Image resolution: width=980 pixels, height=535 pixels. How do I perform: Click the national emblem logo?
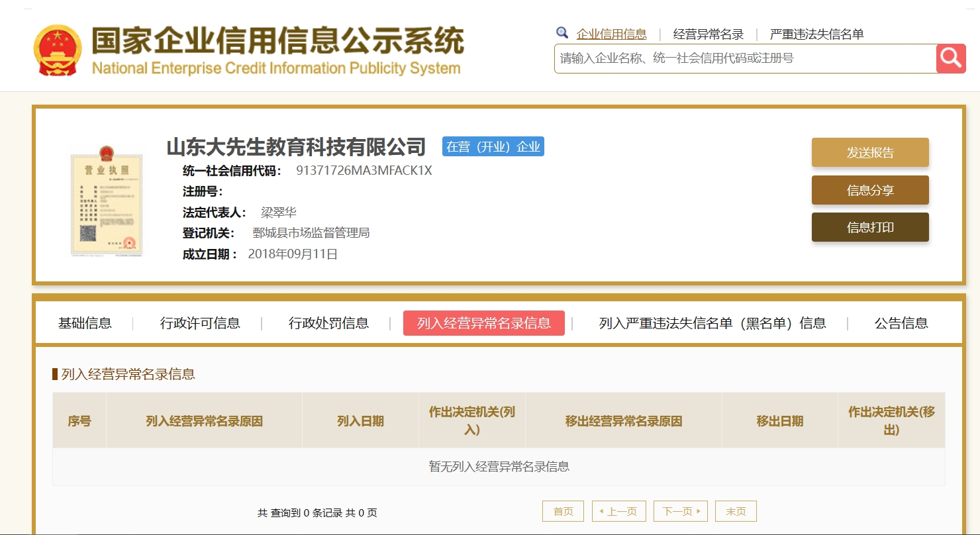[58, 50]
